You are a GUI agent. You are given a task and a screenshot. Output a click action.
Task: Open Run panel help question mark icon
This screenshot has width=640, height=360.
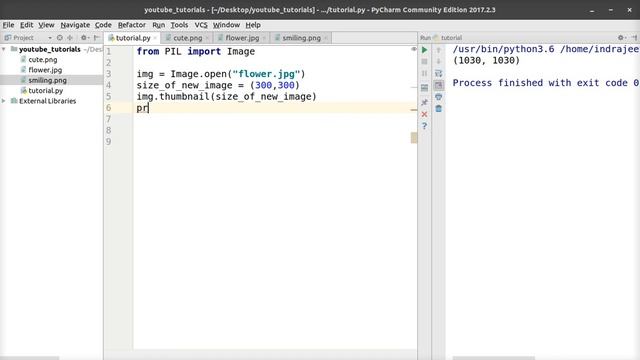point(424,126)
